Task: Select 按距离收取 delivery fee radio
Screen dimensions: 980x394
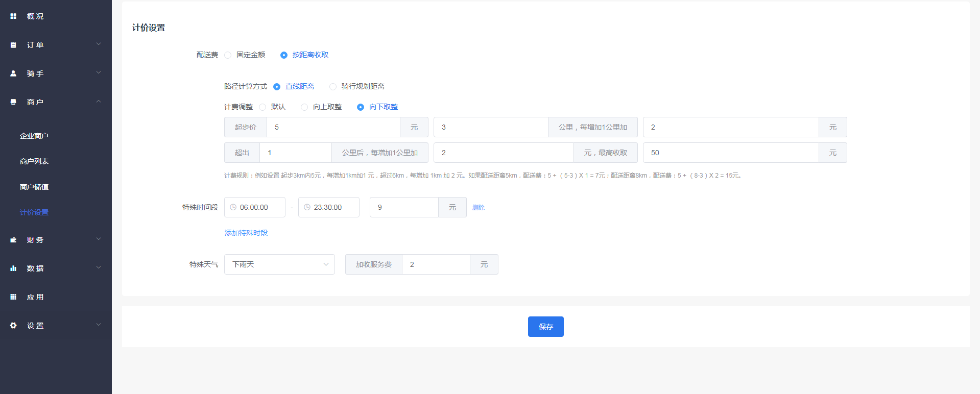Action: (284, 55)
